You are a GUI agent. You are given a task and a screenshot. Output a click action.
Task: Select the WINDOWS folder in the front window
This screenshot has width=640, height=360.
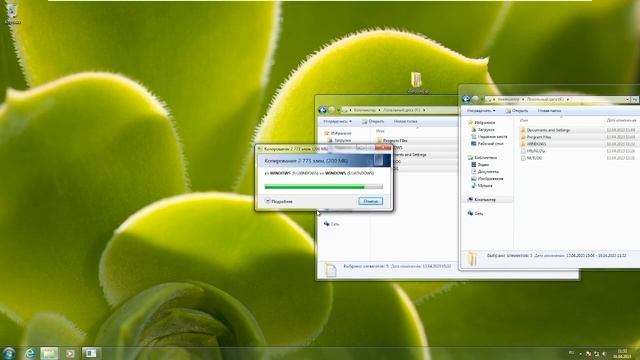tap(533, 144)
